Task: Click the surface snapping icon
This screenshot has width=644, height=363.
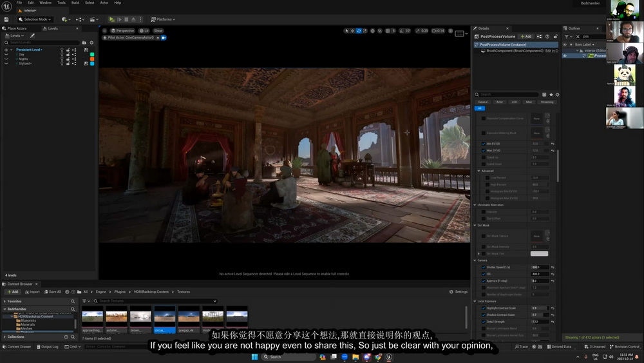Action: coord(380,31)
